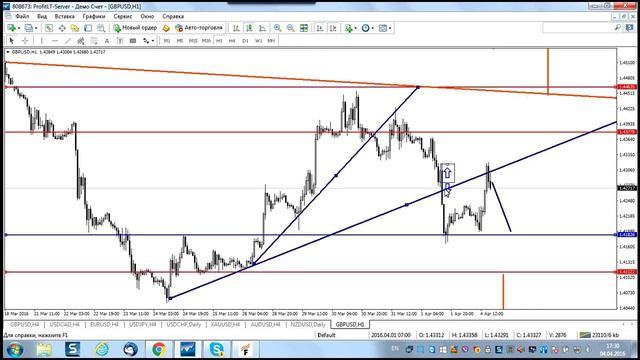The width and height of the screenshot is (640, 360).
Task: Switch timeframe to H4
Action: (x=232, y=40)
